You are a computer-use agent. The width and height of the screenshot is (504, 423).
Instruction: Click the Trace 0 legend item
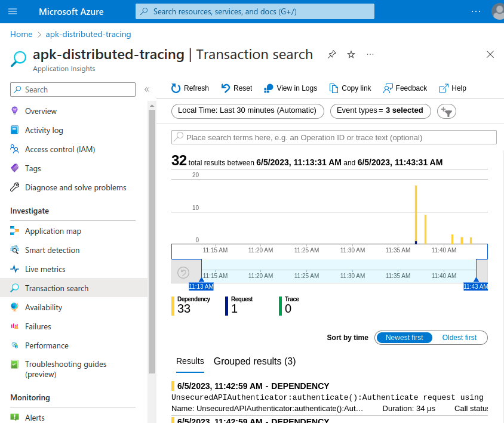(x=289, y=306)
